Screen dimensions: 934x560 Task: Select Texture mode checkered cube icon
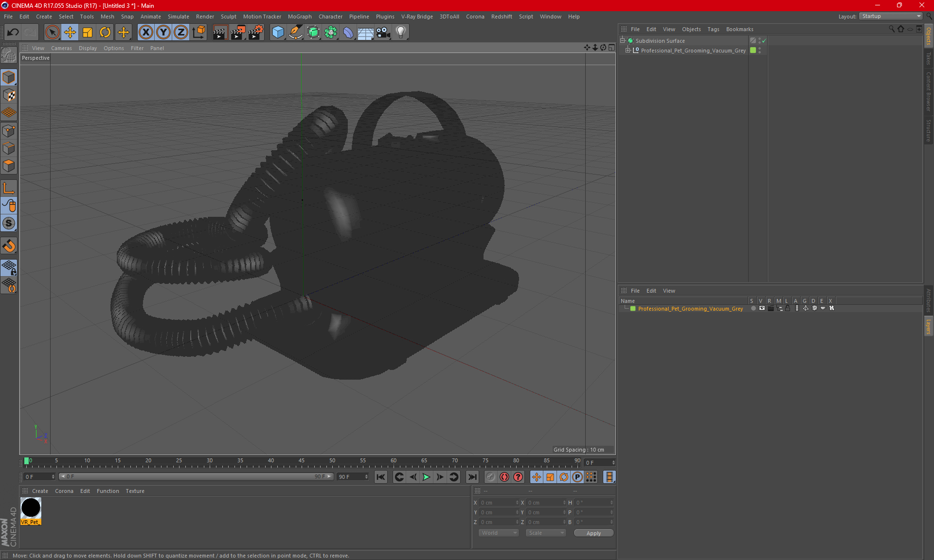click(9, 95)
